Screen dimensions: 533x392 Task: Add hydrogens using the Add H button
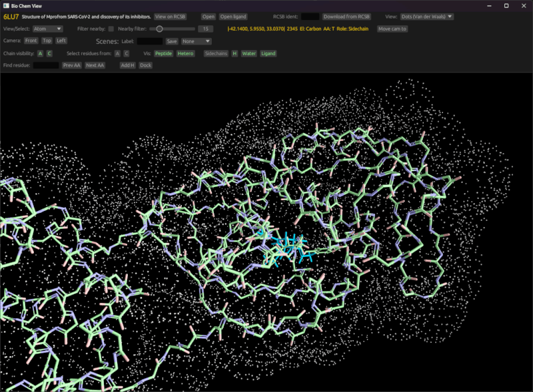point(127,65)
